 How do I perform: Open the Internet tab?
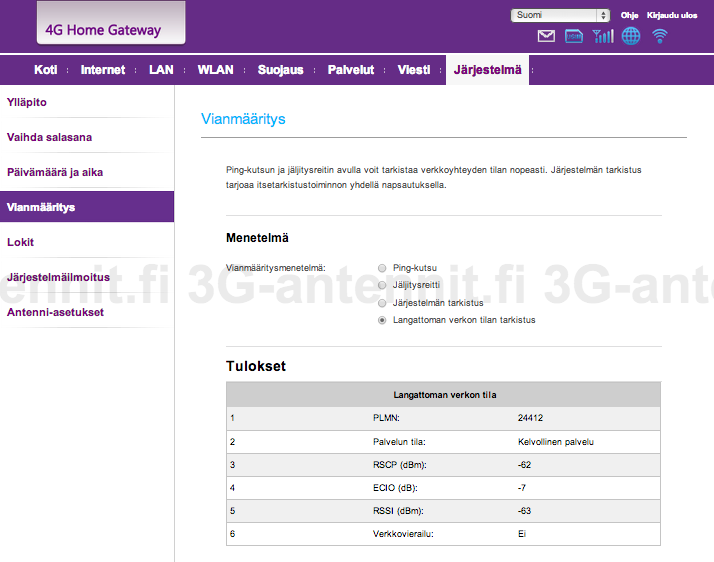(102, 70)
